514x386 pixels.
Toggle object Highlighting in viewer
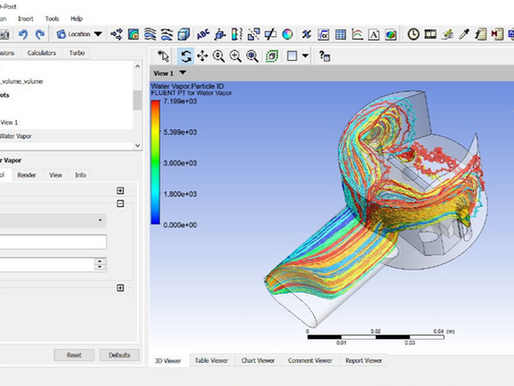coord(272,56)
